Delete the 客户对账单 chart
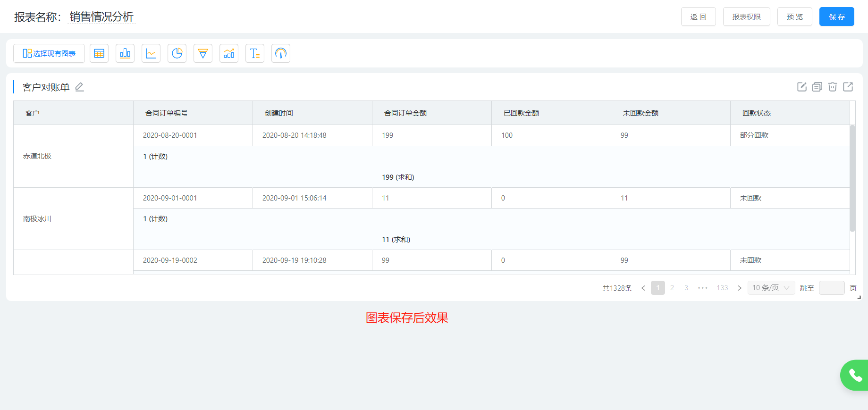This screenshot has width=868, height=410. tap(833, 87)
